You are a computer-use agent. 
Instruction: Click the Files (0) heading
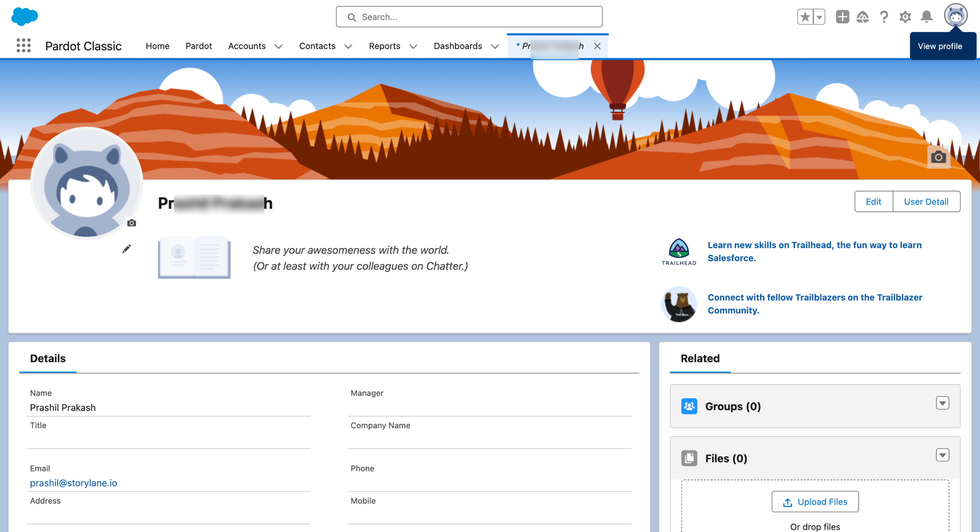[x=726, y=458]
